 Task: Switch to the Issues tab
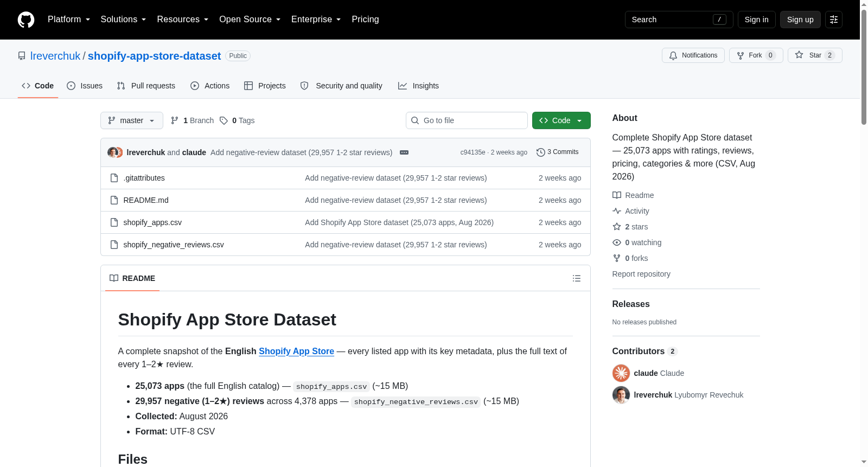pos(85,86)
